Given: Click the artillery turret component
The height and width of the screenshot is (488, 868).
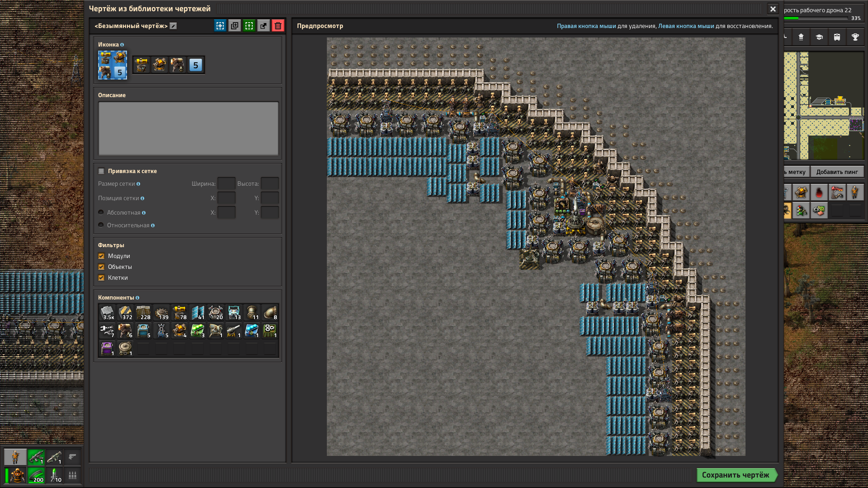Looking at the screenshot, I should pos(234,331).
